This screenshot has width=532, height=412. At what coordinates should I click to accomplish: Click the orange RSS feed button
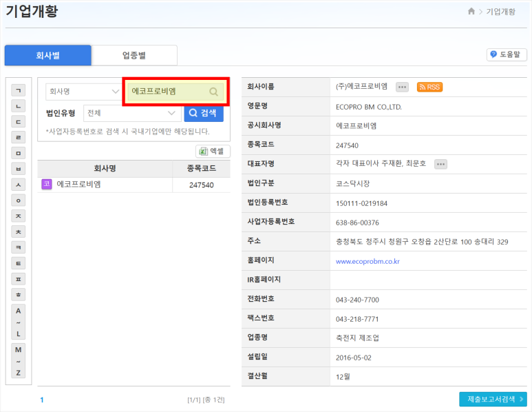point(429,87)
